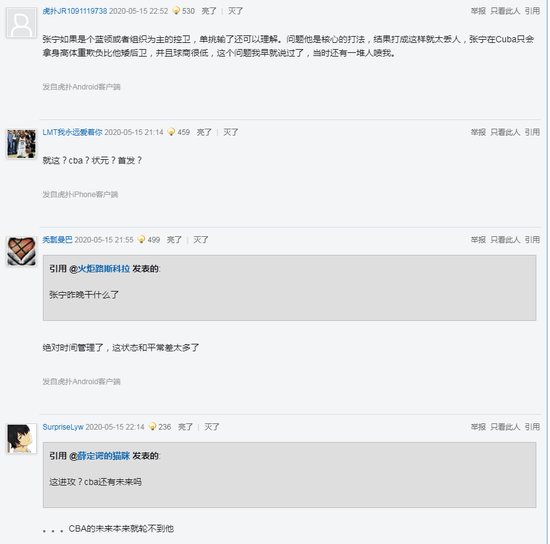The image size is (550, 544).
Task: Open username link 虎扑JR1091119738
Action: pyautogui.click(x=75, y=11)
